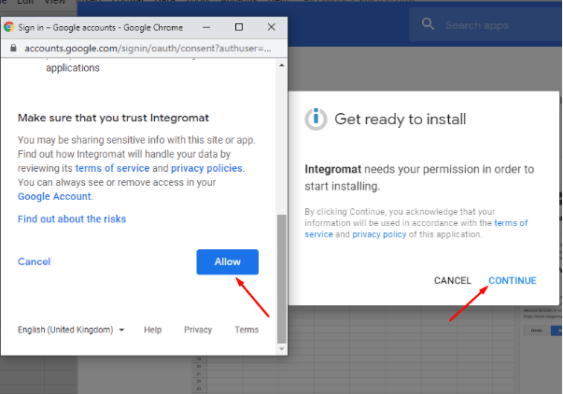Open the terms of service link in sign-in popup
563x394 pixels.
(112, 168)
